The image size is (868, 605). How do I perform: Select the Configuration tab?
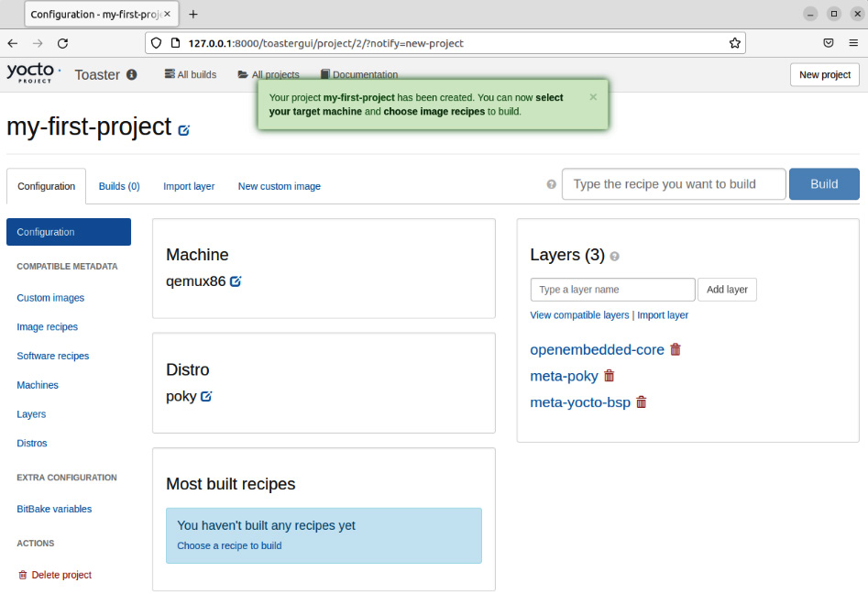46,186
